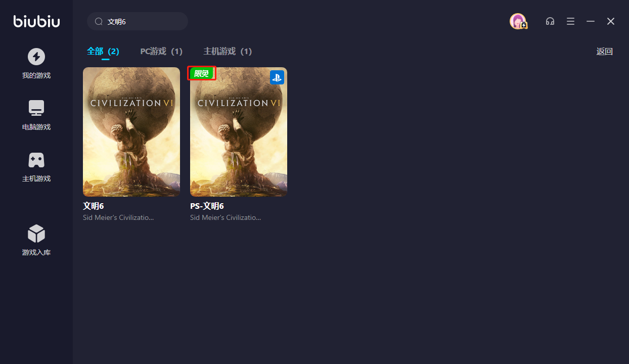This screenshot has width=629, height=364.
Task: Click the 限免 tag on PS-文明6
Action: point(202,73)
